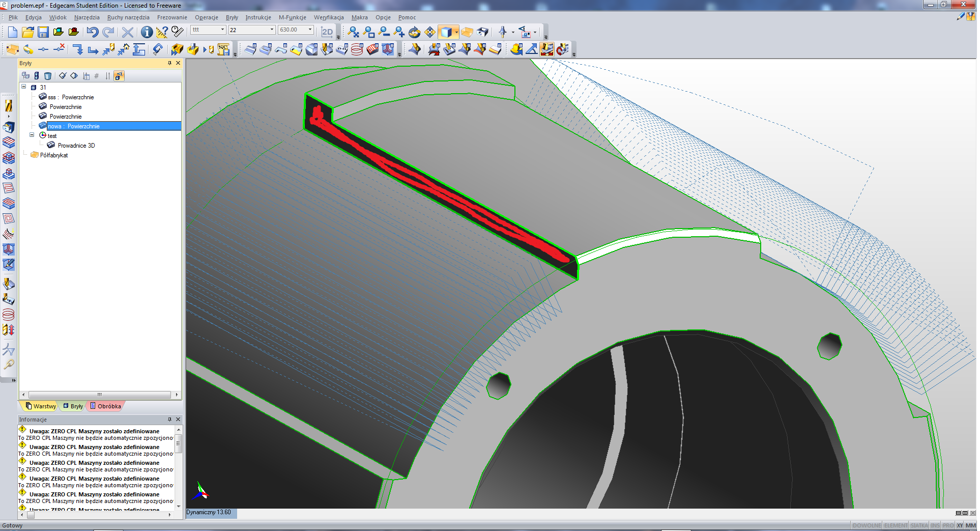Viewport: 980px width, 531px height.
Task: Click the pan view four-arrow icon
Action: [430, 32]
